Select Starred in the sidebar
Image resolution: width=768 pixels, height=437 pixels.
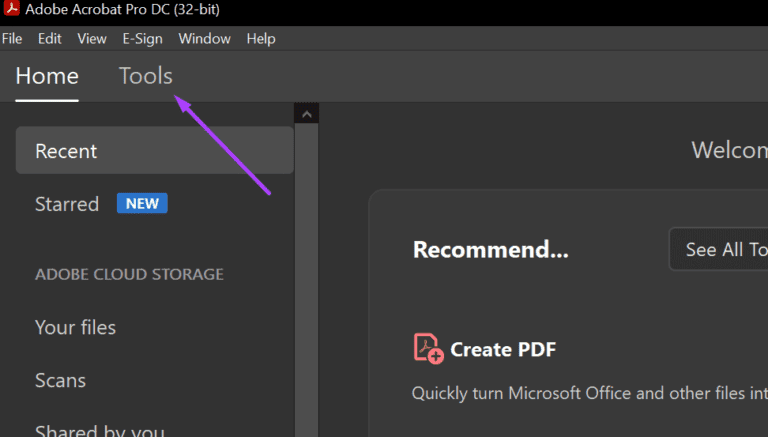point(67,204)
